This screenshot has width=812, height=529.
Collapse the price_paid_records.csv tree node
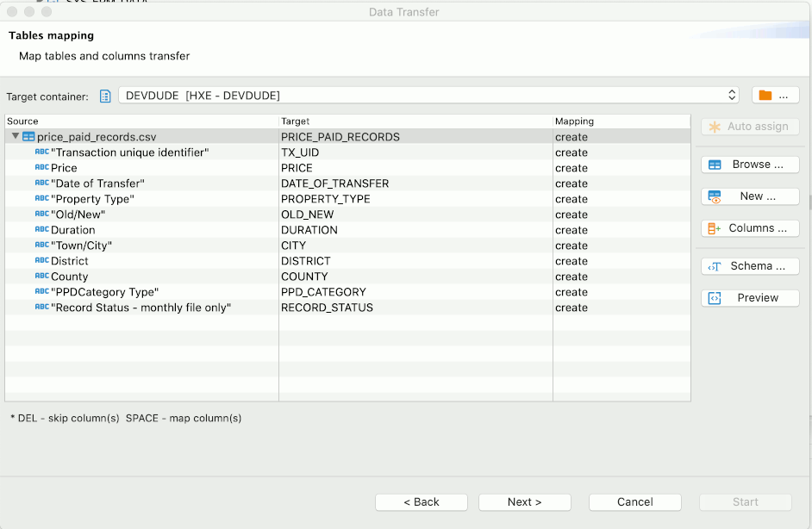pyautogui.click(x=16, y=136)
